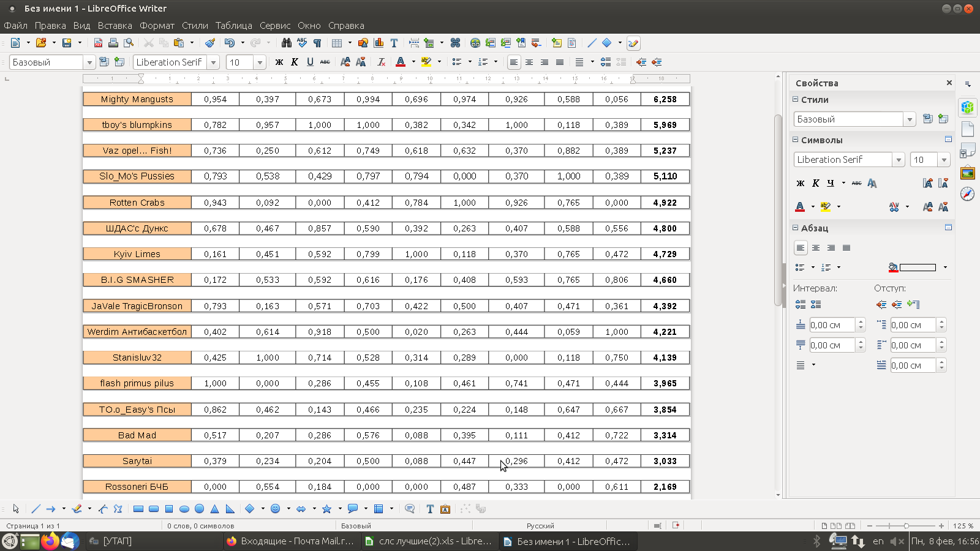Open the Правка menu

(x=50, y=26)
